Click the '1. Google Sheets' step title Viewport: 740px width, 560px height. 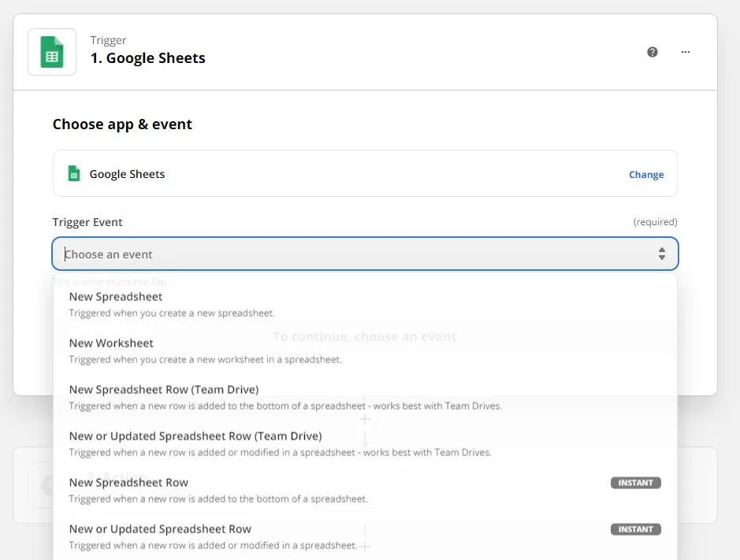(x=148, y=58)
